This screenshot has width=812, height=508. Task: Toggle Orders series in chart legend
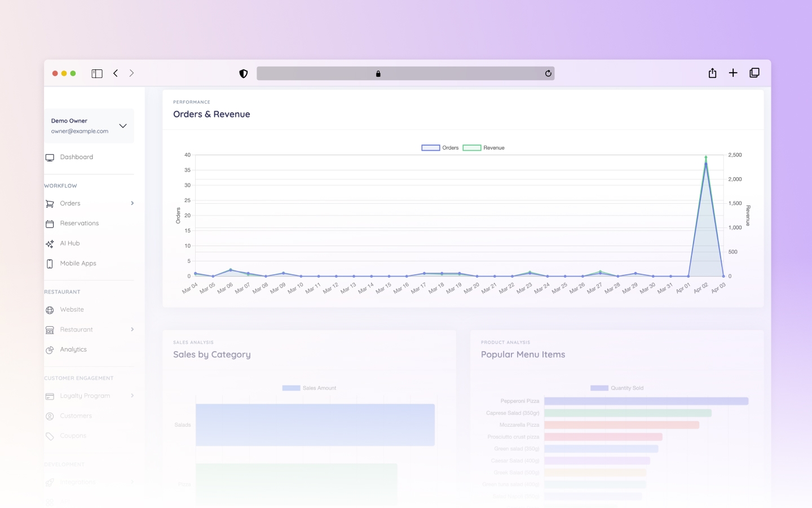440,148
